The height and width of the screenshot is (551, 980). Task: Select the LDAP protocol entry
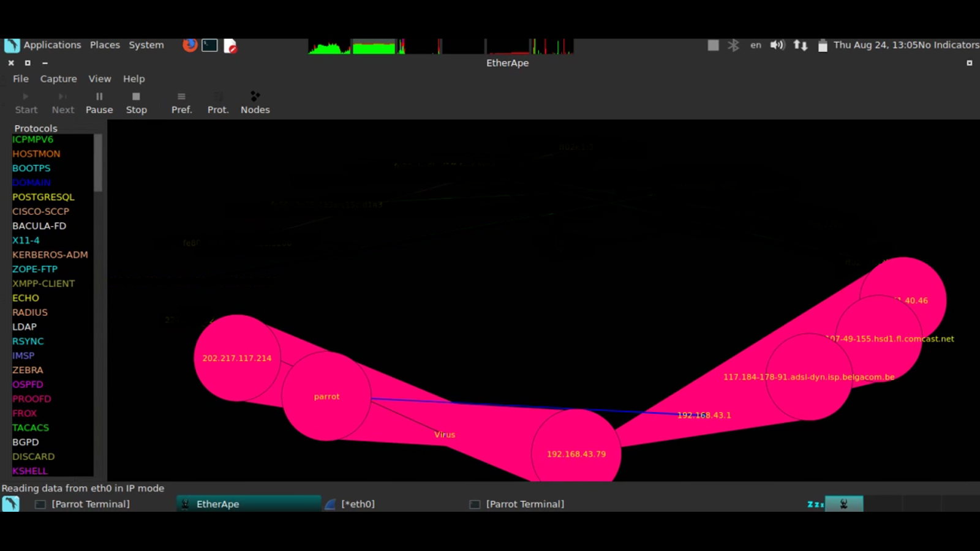[x=24, y=326]
